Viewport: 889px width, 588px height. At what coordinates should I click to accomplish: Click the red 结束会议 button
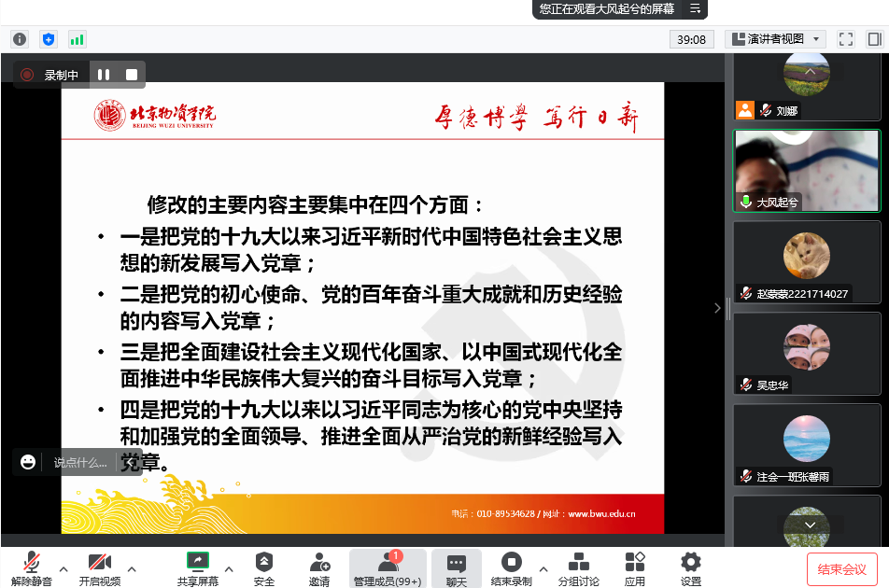[841, 568]
